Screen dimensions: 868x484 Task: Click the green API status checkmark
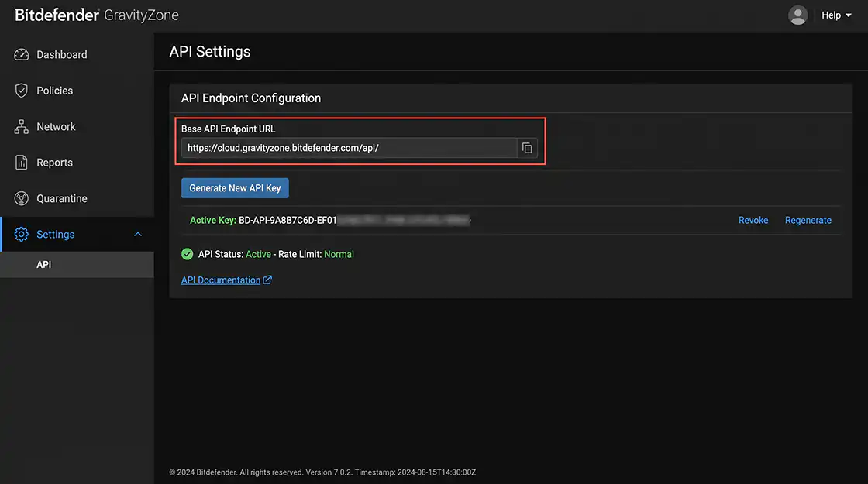187,254
